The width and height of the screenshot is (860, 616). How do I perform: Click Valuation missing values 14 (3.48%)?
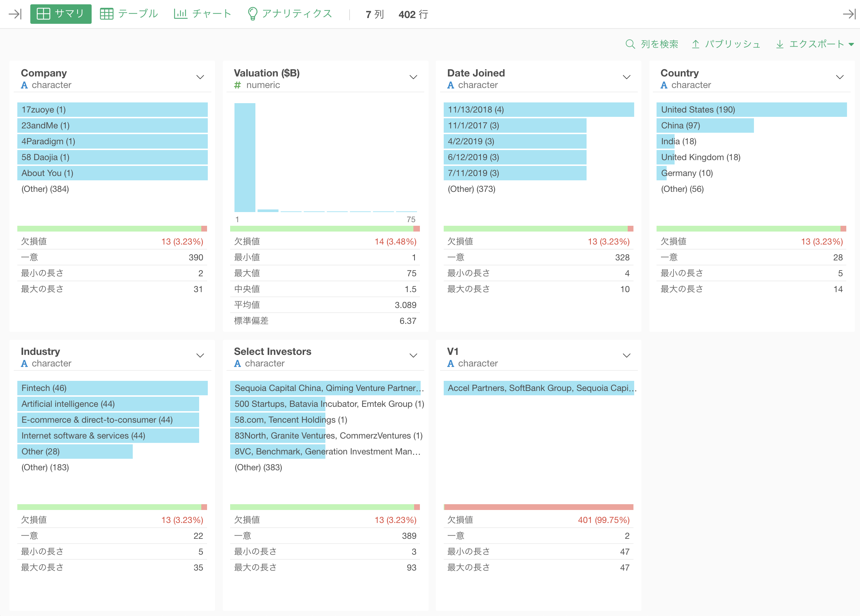click(x=395, y=242)
